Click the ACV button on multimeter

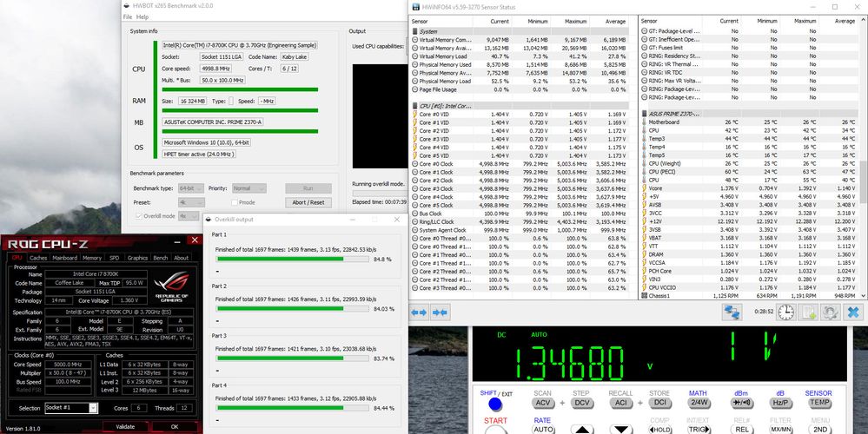pos(542,403)
